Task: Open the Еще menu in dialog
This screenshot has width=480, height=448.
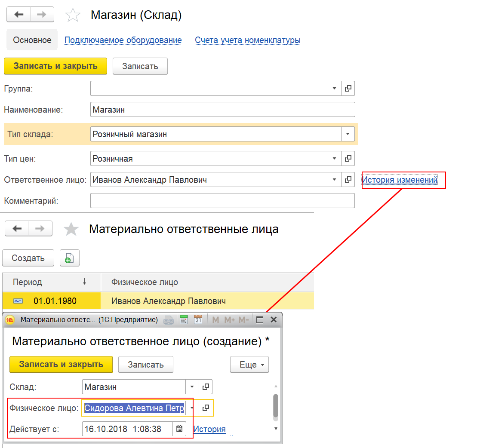Action: pos(249,365)
